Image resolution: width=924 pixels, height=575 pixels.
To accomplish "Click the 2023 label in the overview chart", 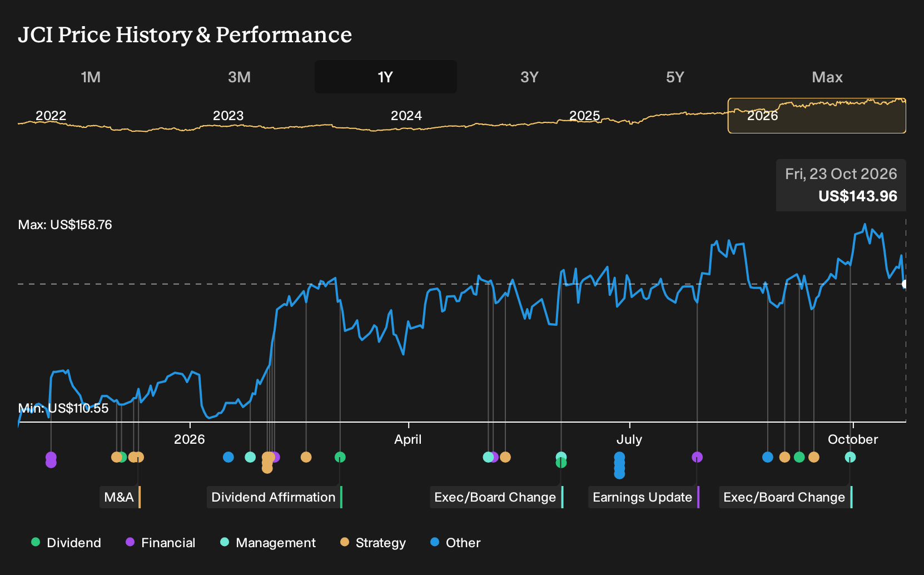I will 228,116.
